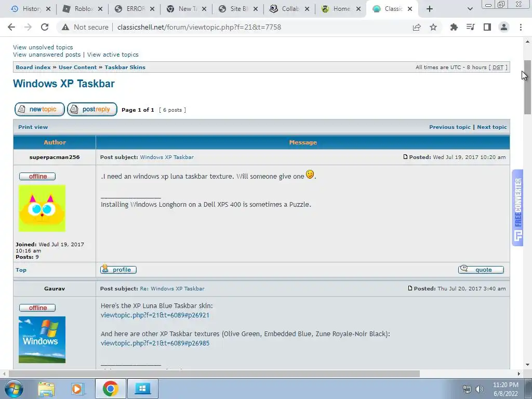Go to User Content breadcrumb
The height and width of the screenshot is (399, 532).
[78, 67]
